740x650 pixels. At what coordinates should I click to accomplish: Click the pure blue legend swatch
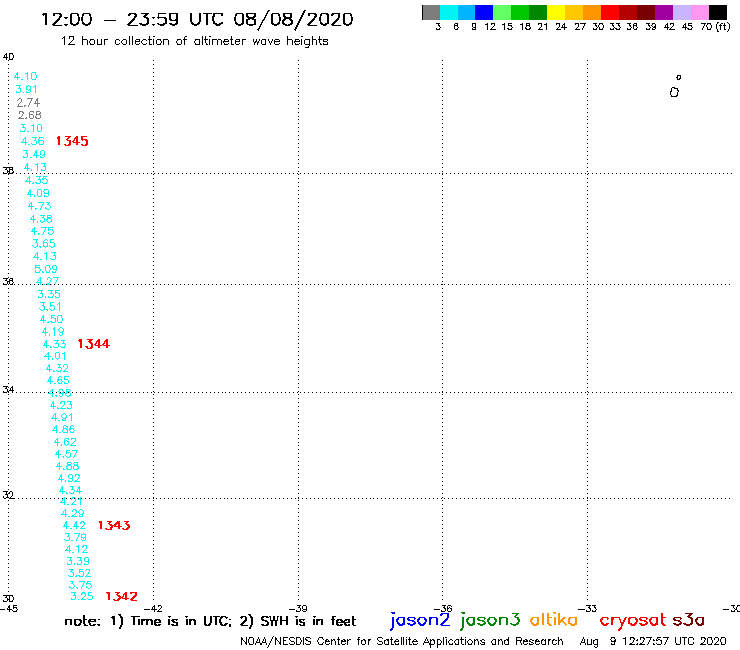tap(484, 13)
